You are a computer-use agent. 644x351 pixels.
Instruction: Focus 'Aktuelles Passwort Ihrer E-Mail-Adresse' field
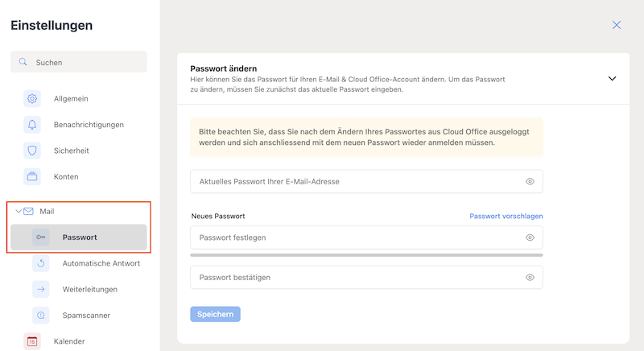point(366,181)
